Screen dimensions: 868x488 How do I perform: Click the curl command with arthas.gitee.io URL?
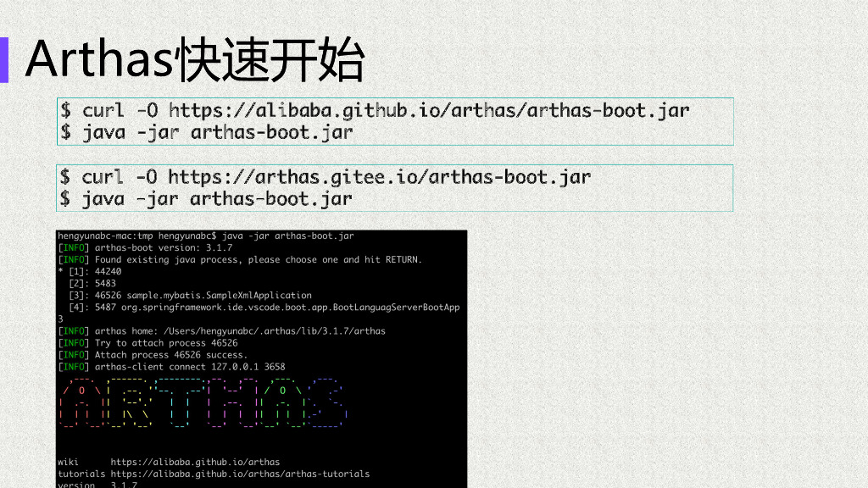pos(325,177)
